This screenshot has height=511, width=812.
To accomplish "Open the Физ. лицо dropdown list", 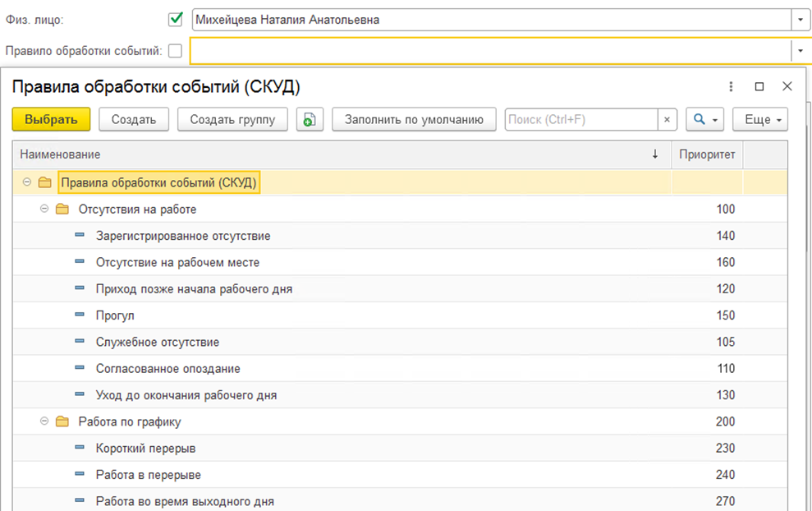I will pos(801,20).
